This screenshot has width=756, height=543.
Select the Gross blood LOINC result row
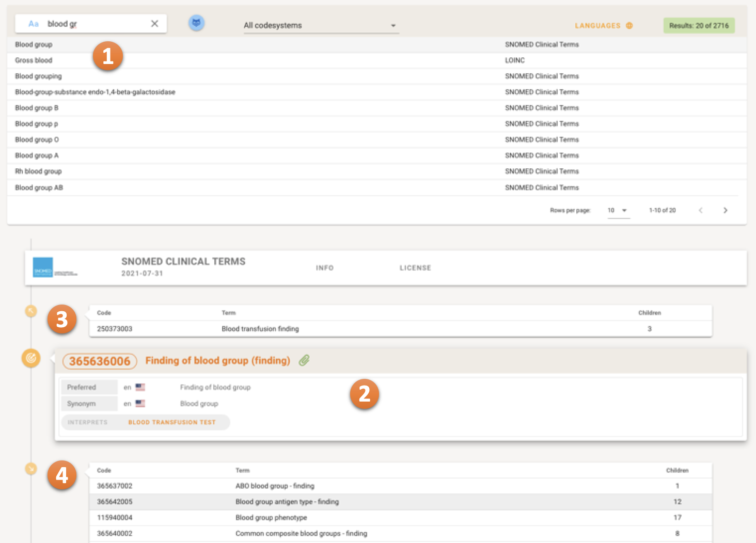[x=258, y=60]
